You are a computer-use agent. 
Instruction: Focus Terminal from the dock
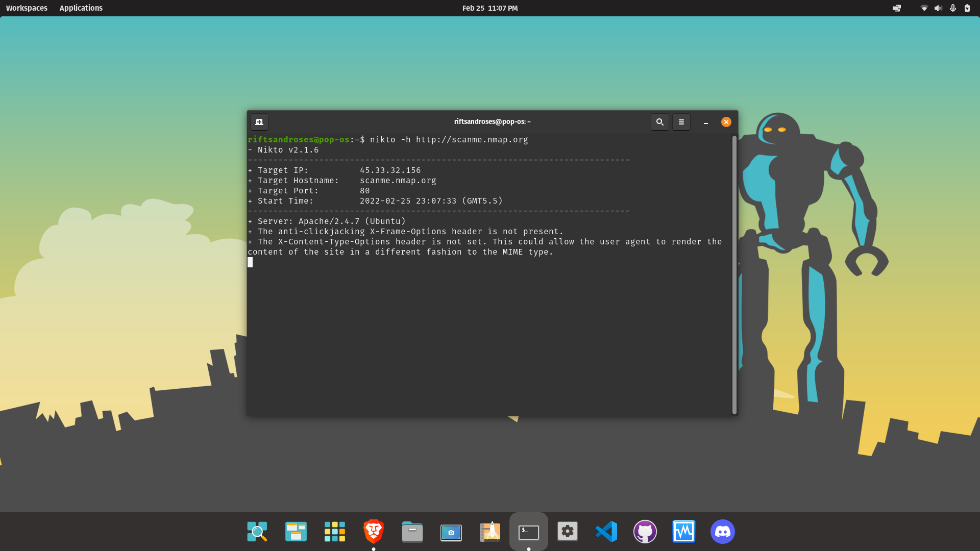point(529,532)
